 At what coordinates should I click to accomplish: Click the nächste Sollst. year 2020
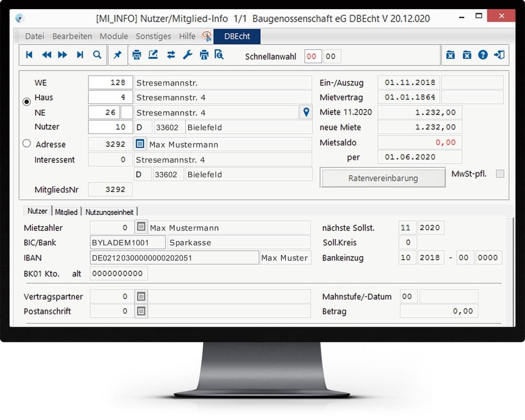point(430,228)
